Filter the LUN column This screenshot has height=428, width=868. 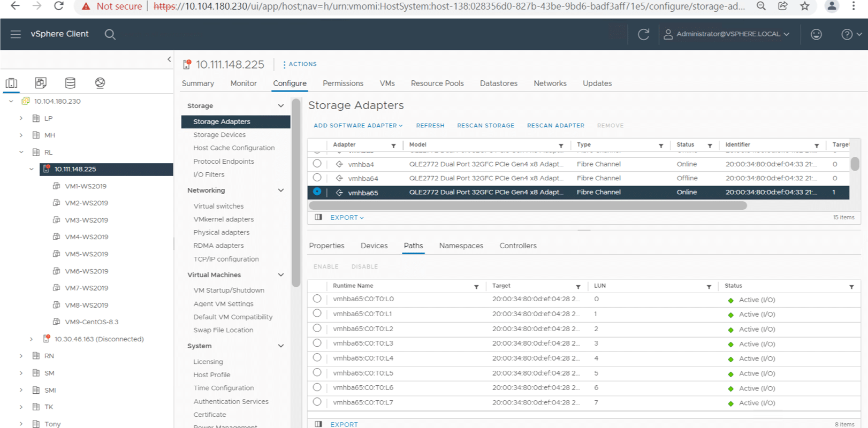tap(709, 287)
